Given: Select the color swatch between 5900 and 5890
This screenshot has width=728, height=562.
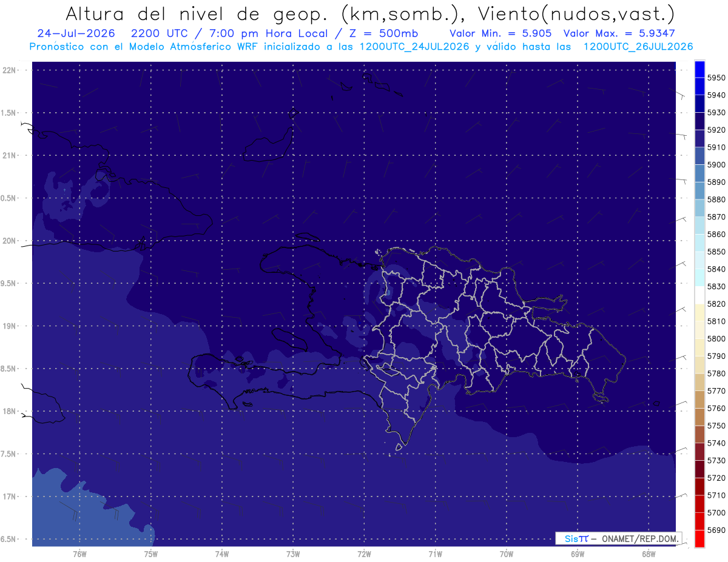Looking at the screenshot, I should tap(699, 173).
